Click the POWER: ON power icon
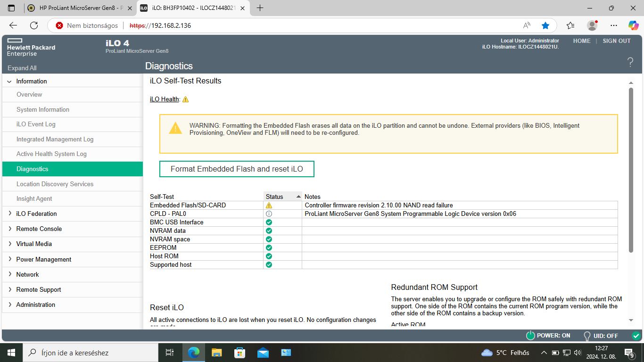Image resolution: width=644 pixels, height=362 pixels. pyautogui.click(x=530, y=336)
